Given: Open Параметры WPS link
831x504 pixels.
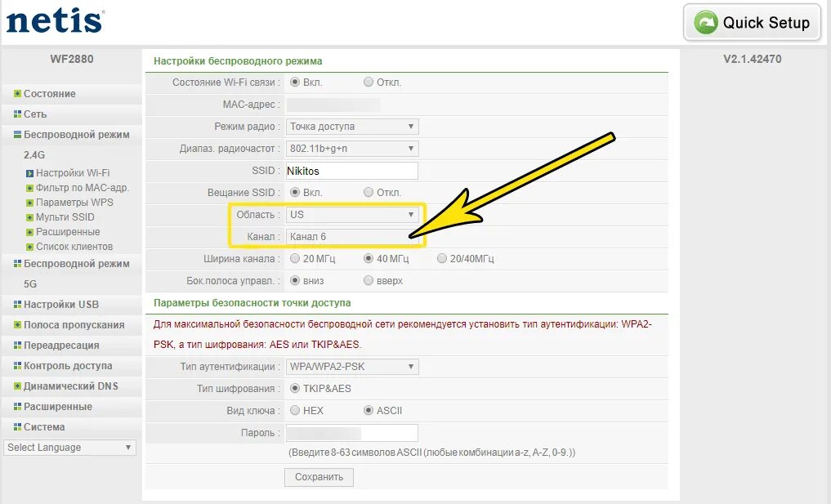Looking at the screenshot, I should point(74,203).
